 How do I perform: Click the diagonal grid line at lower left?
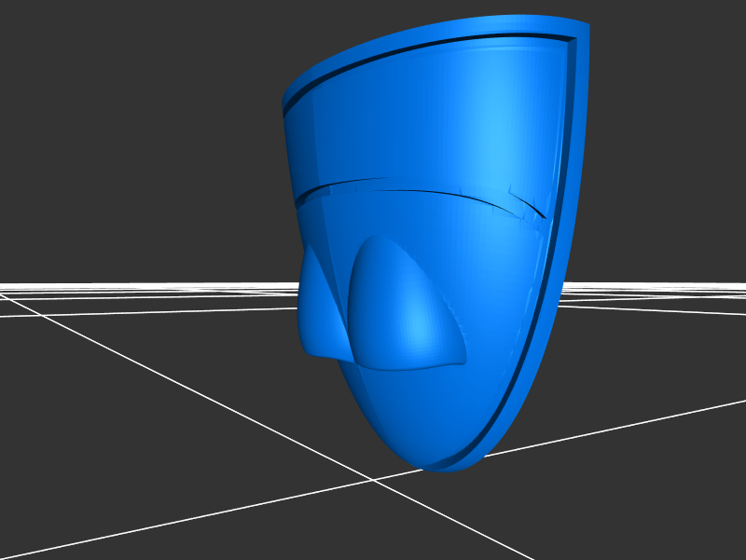[140, 531]
